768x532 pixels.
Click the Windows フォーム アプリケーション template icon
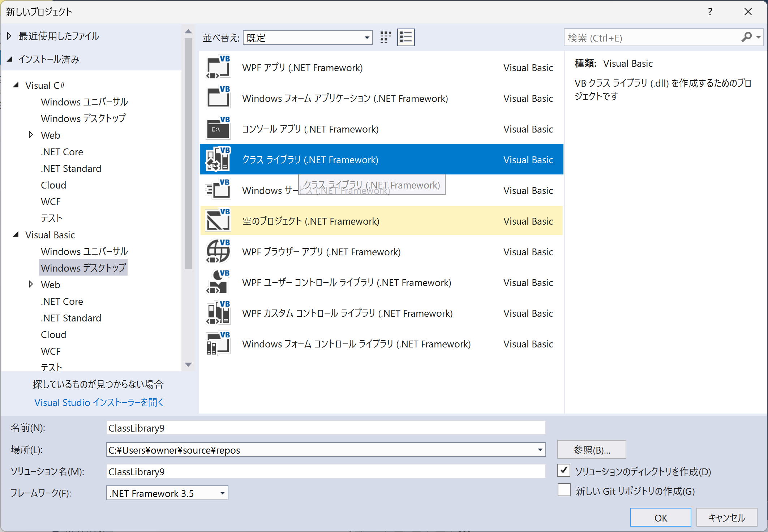[218, 98]
